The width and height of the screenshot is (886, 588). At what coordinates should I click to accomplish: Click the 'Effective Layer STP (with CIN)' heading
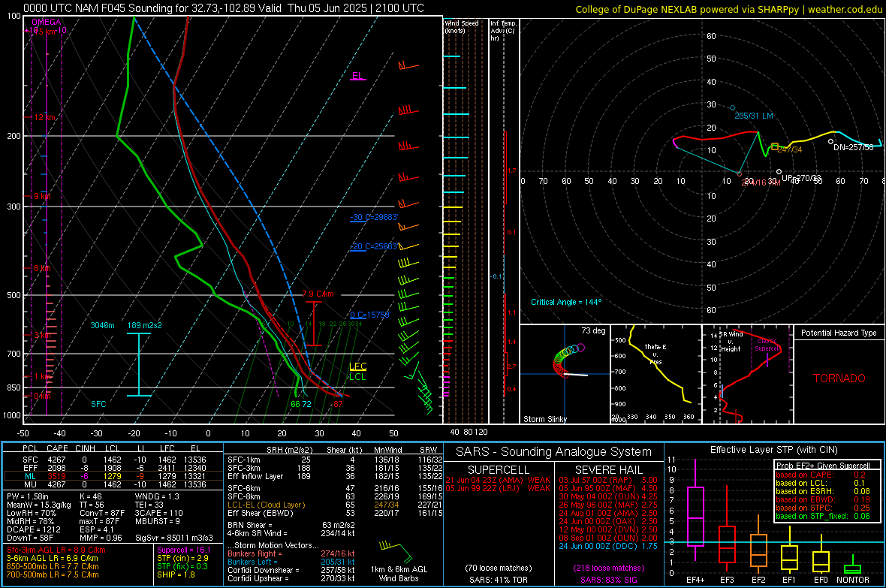[x=774, y=450]
